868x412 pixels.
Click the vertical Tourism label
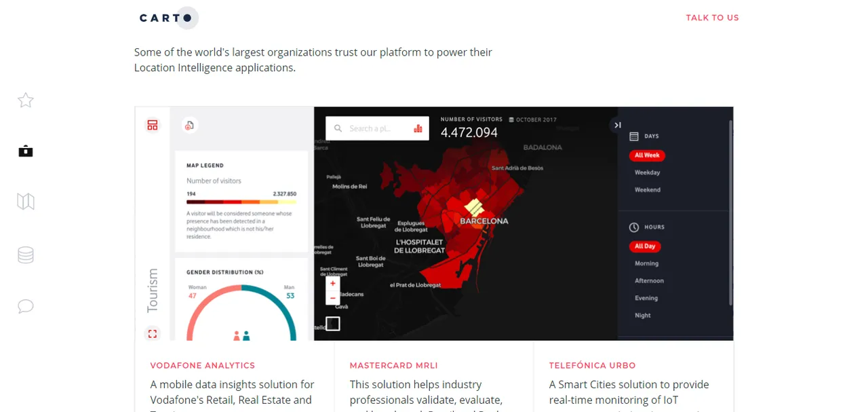click(x=153, y=291)
